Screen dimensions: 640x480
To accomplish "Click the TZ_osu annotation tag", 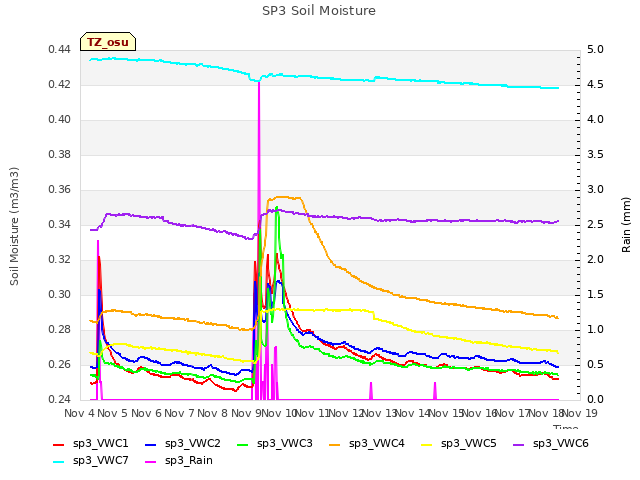I will [x=108, y=42].
